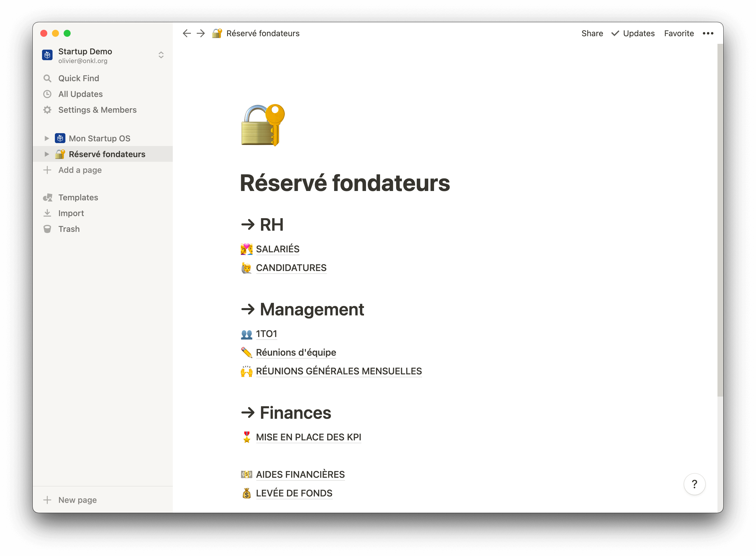Open the three-dots page options menu
Image resolution: width=756 pixels, height=556 pixels.
coord(708,33)
